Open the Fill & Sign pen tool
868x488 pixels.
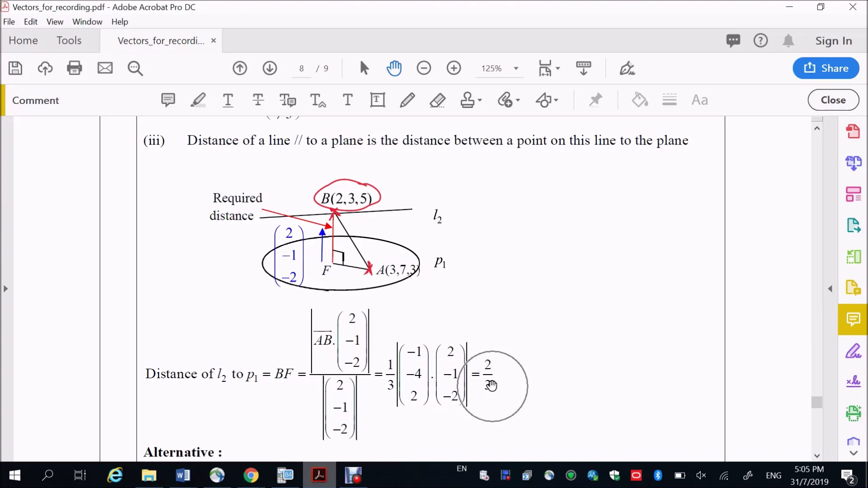627,68
